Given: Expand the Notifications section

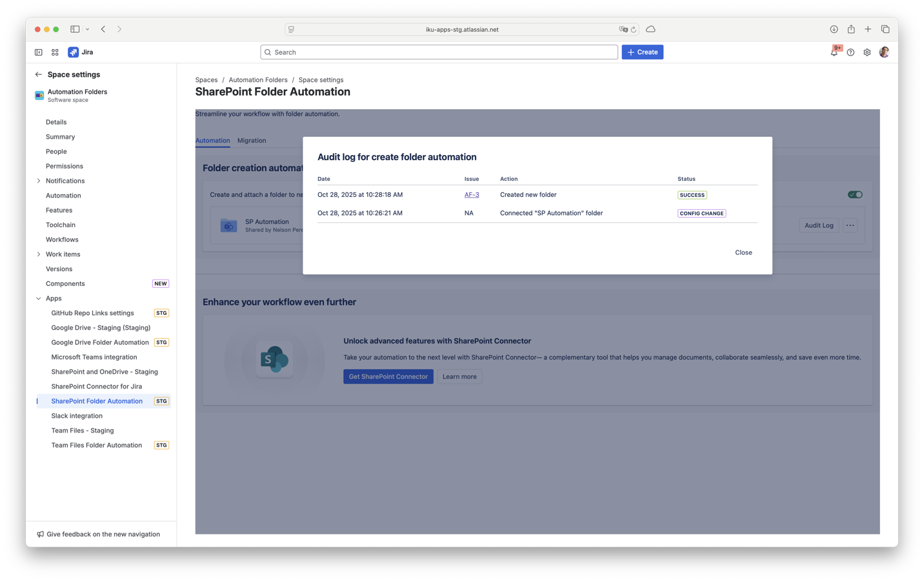Looking at the screenshot, I should [39, 181].
